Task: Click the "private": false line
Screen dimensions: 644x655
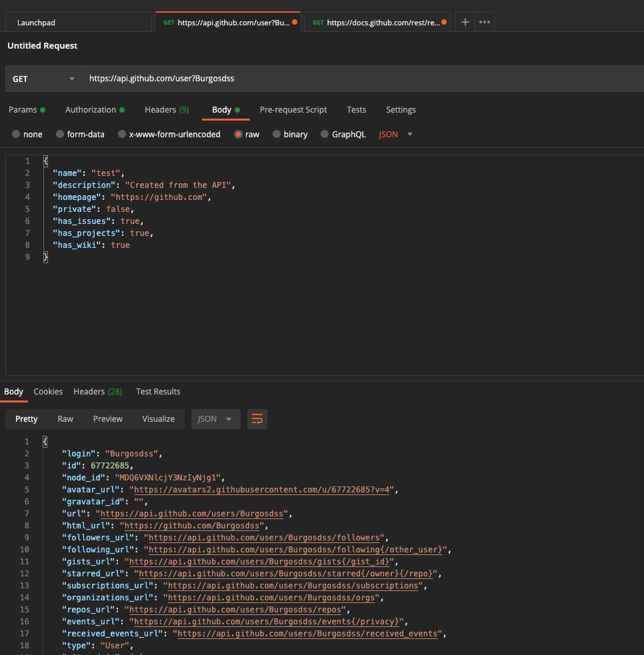Action: coord(93,209)
